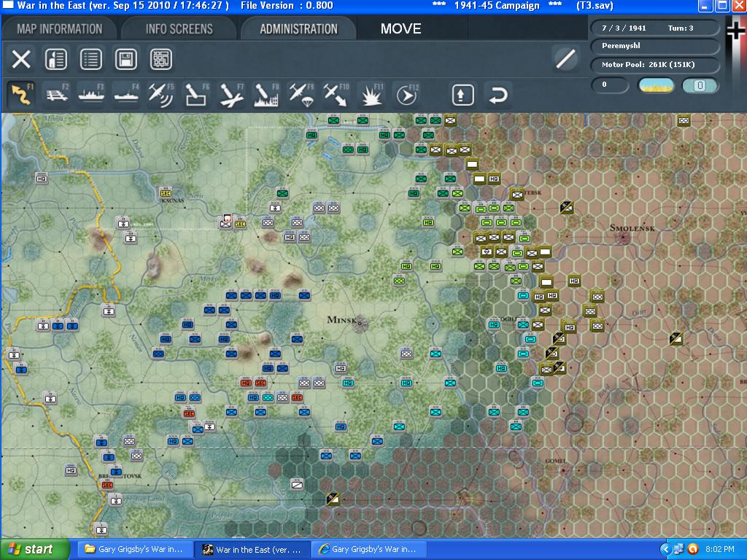Image resolution: width=747 pixels, height=560 pixels.
Task: Click the F11 explosion icon
Action: click(371, 94)
